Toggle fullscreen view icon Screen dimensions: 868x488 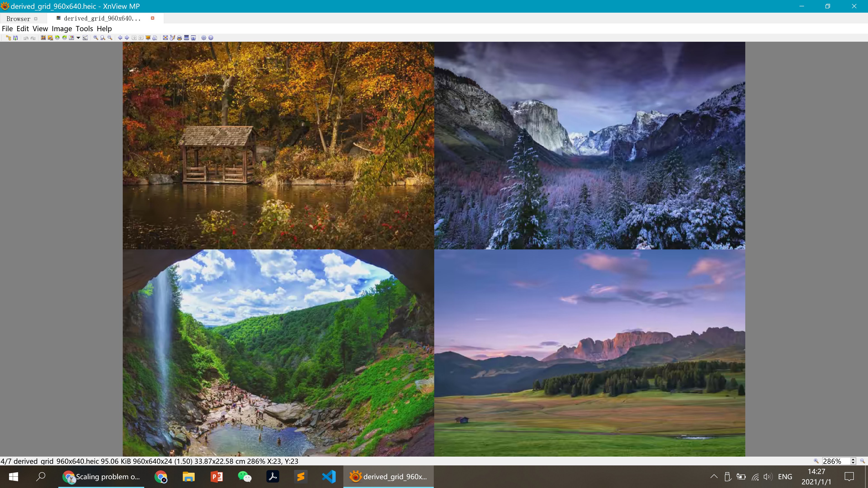click(165, 38)
